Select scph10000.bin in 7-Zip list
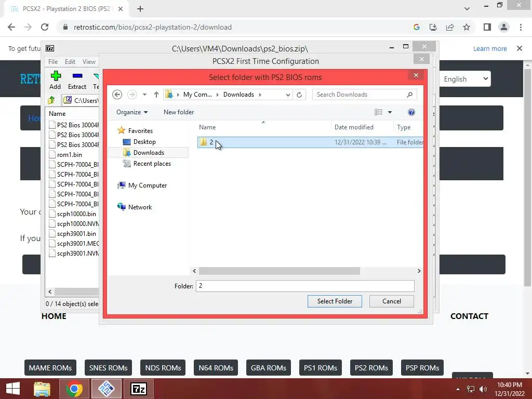The width and height of the screenshot is (532, 399). click(x=76, y=214)
